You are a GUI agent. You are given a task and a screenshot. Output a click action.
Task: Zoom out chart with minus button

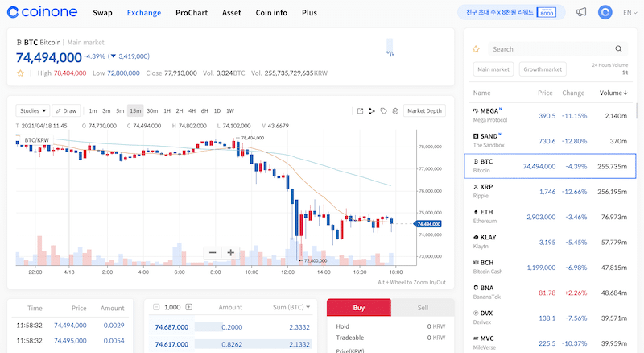(213, 252)
